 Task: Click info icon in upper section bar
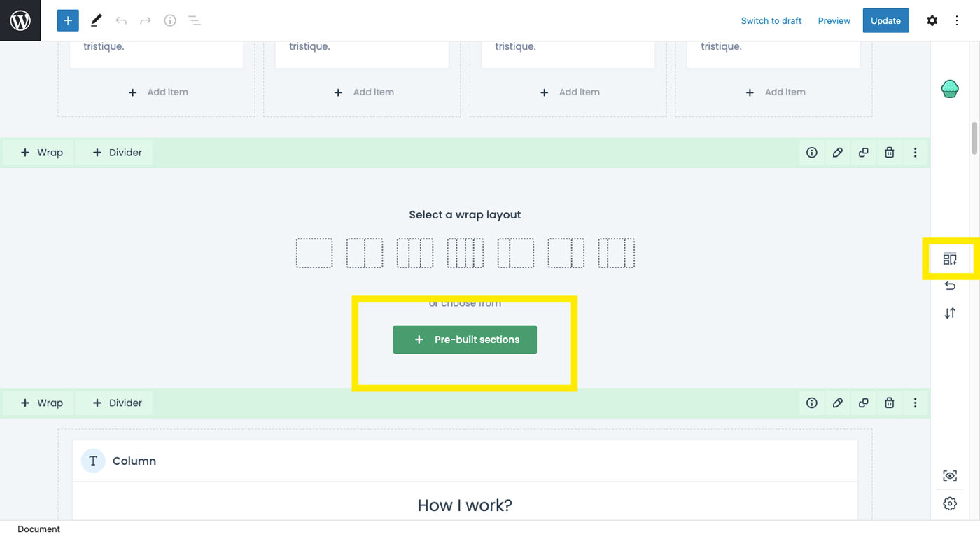click(x=812, y=153)
